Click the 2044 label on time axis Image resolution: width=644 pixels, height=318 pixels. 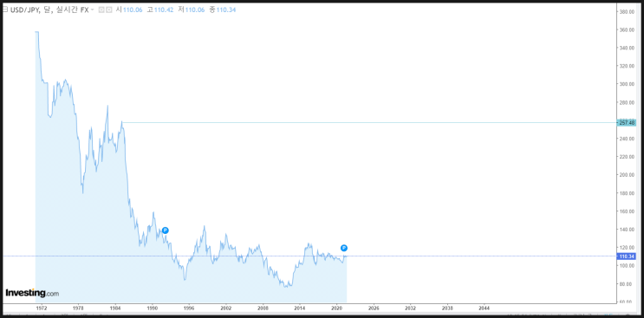(x=485, y=308)
